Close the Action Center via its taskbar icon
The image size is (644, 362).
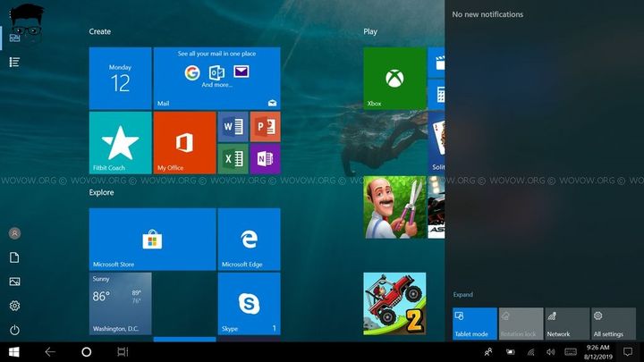(x=628, y=352)
